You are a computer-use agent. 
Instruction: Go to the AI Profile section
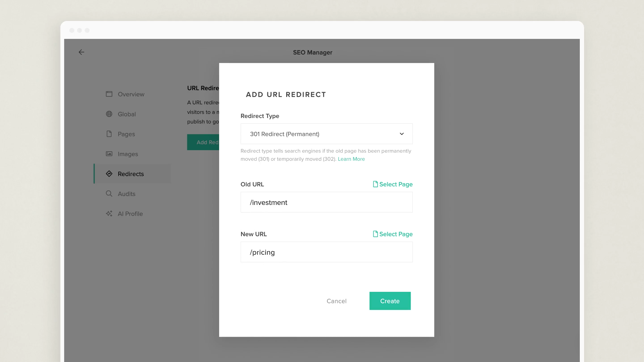[130, 214]
